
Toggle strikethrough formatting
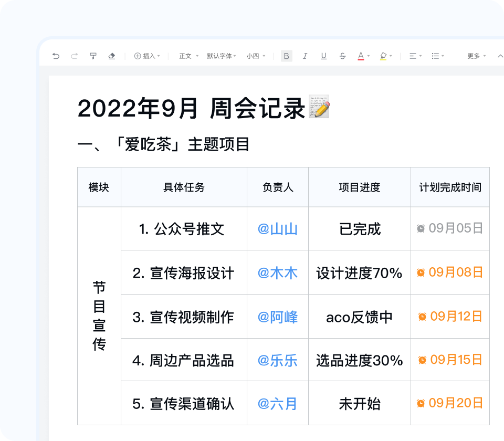[343, 56]
